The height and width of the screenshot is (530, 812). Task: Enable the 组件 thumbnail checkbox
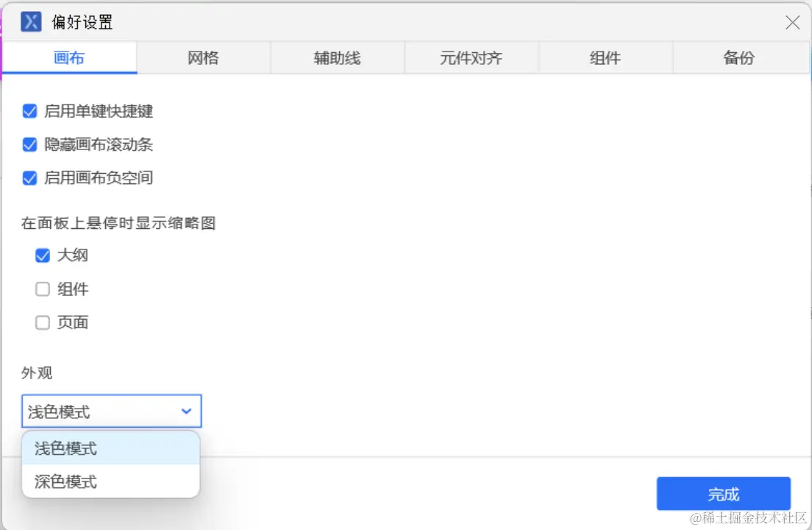coord(43,289)
